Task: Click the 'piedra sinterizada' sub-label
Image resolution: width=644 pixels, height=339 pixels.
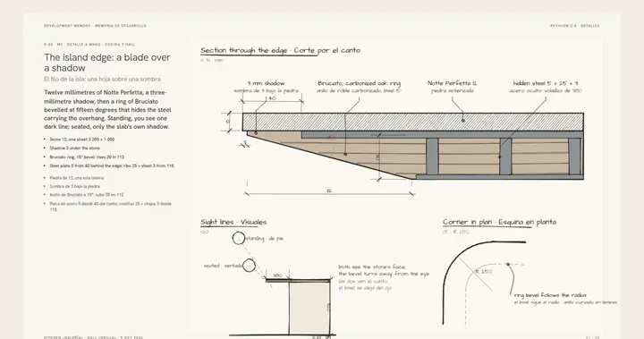Action: click(x=453, y=91)
